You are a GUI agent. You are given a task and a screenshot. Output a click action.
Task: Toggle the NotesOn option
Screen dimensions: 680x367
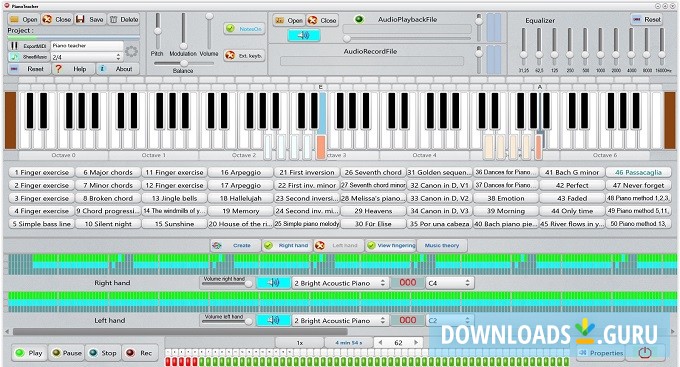pyautogui.click(x=245, y=29)
